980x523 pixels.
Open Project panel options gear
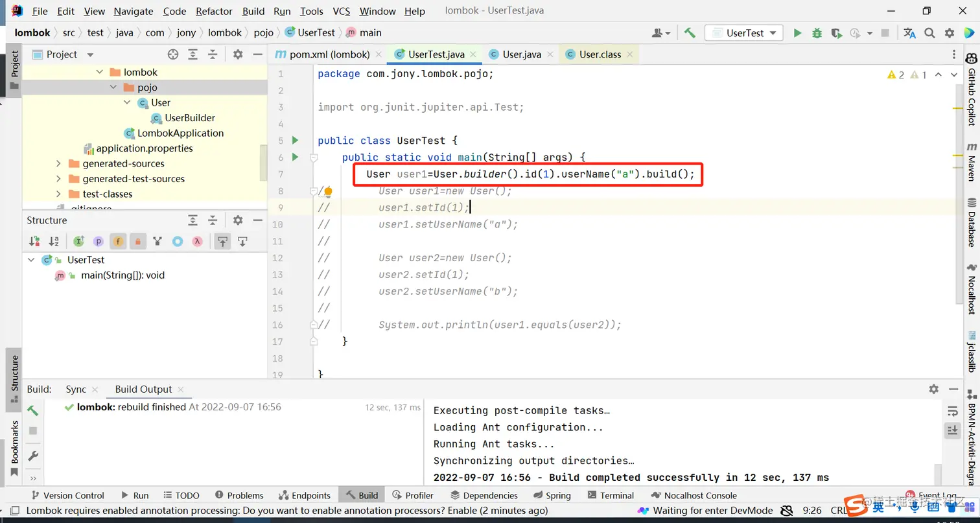[238, 54]
